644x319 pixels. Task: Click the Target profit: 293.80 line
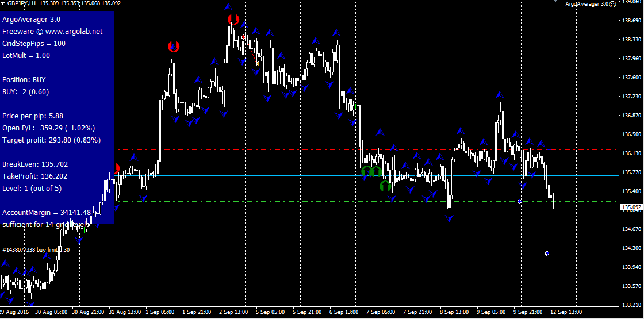pos(52,140)
